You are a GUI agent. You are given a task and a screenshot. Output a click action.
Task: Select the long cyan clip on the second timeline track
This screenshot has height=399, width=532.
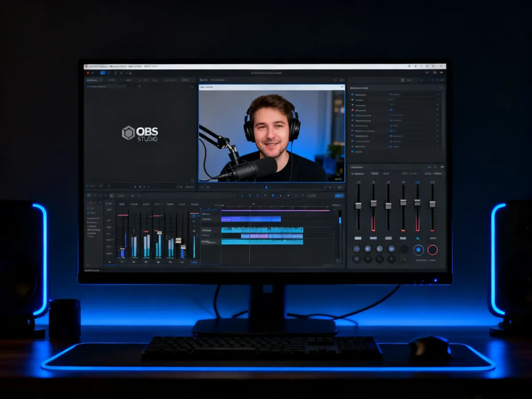[x=262, y=230]
